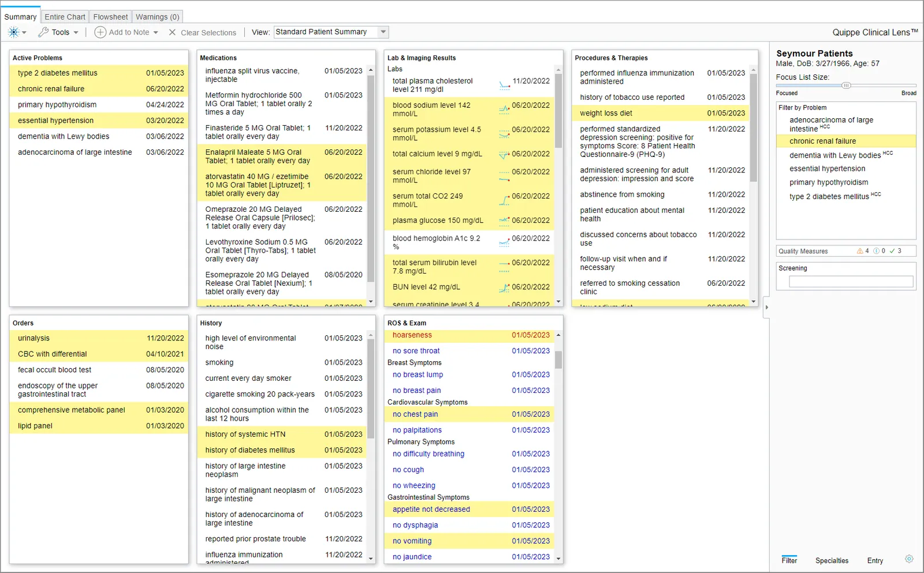Select the Filter tab in sidebar
924x573 pixels.
tap(789, 560)
